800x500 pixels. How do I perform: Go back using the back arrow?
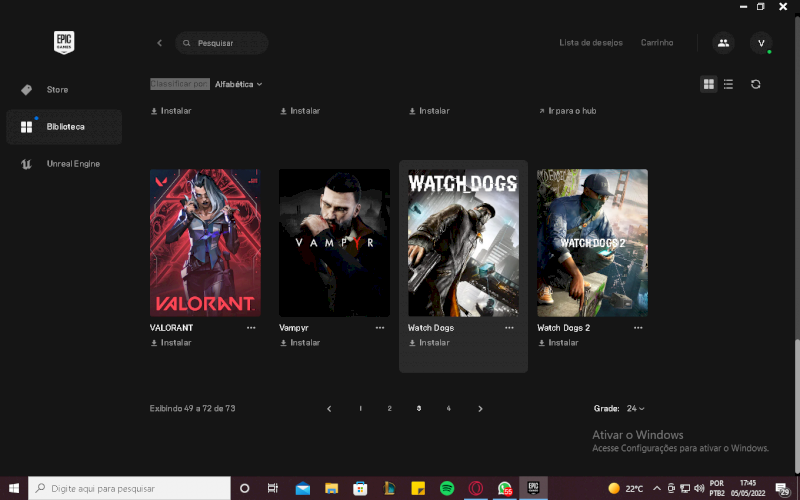(159, 43)
